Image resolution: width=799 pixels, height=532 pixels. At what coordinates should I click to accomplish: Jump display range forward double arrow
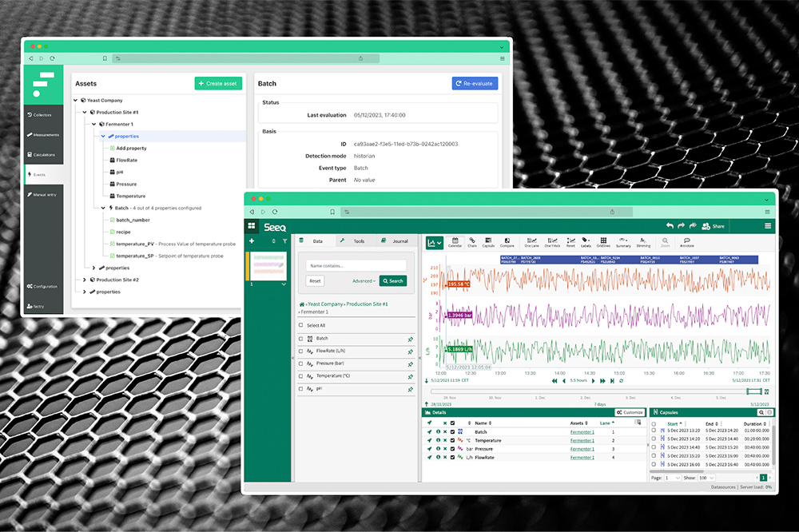[602, 381]
